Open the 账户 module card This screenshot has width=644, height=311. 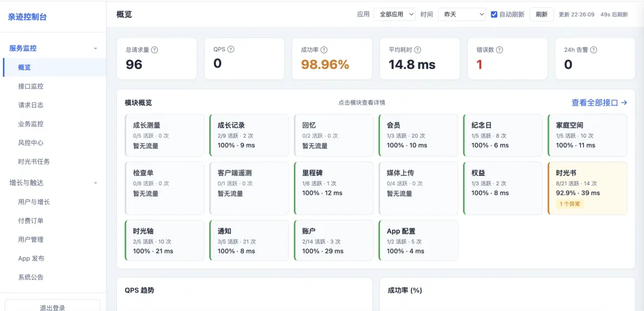click(333, 241)
